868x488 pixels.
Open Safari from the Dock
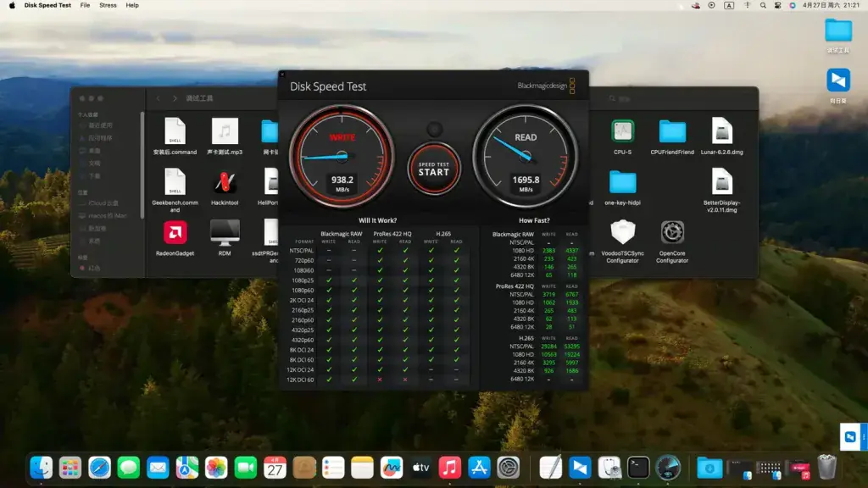[100, 468]
